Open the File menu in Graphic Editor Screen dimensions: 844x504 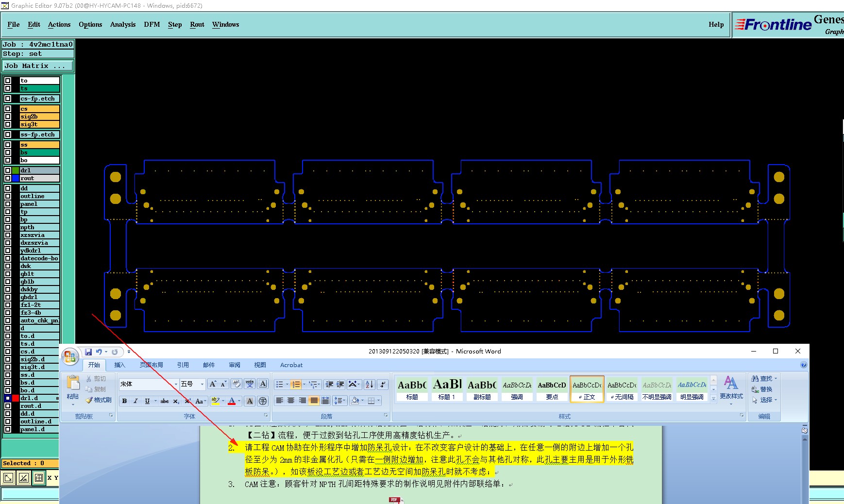(x=14, y=24)
